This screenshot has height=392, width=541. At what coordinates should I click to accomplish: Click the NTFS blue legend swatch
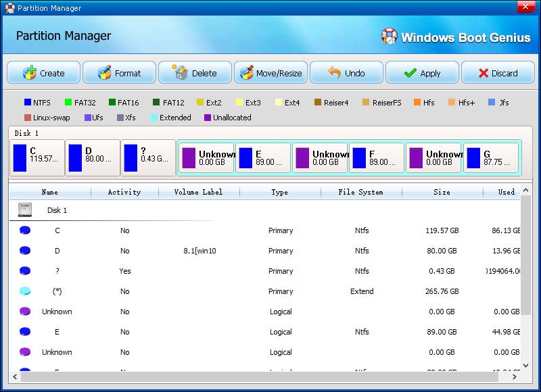point(28,103)
